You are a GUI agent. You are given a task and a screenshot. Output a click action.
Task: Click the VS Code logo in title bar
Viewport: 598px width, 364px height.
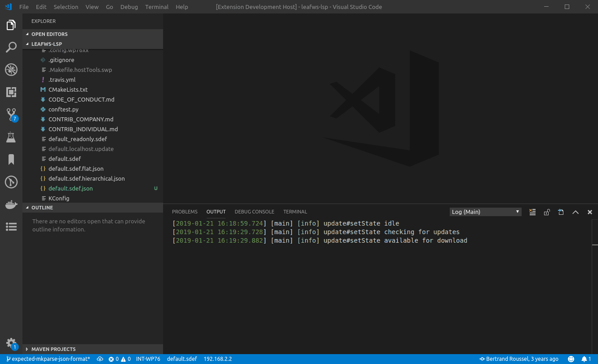point(8,7)
